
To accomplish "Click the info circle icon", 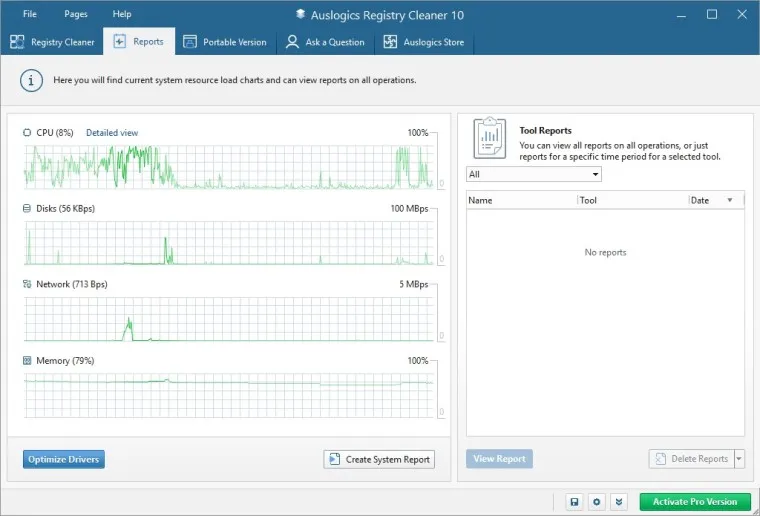I will [x=31, y=80].
